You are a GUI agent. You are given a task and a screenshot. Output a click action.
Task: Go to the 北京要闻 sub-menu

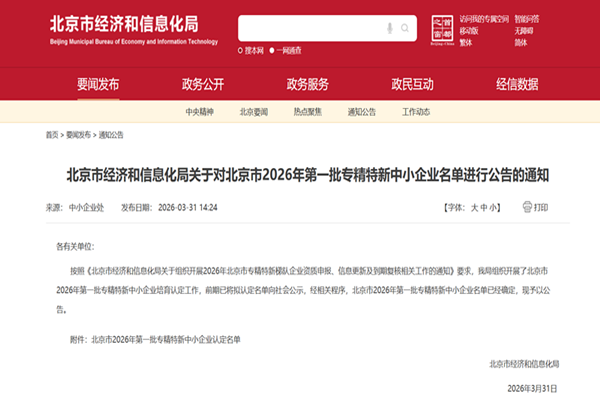point(254,112)
